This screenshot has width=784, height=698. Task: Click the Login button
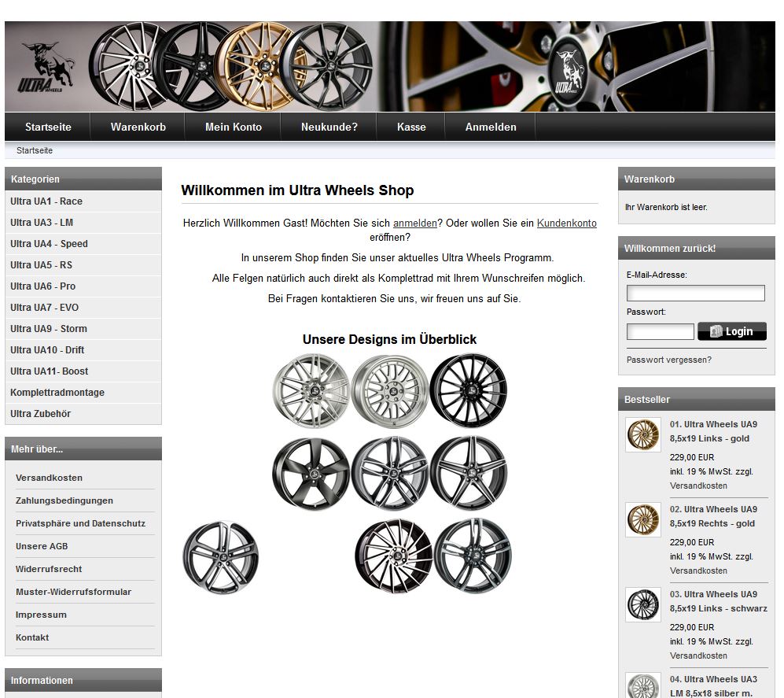tap(732, 331)
